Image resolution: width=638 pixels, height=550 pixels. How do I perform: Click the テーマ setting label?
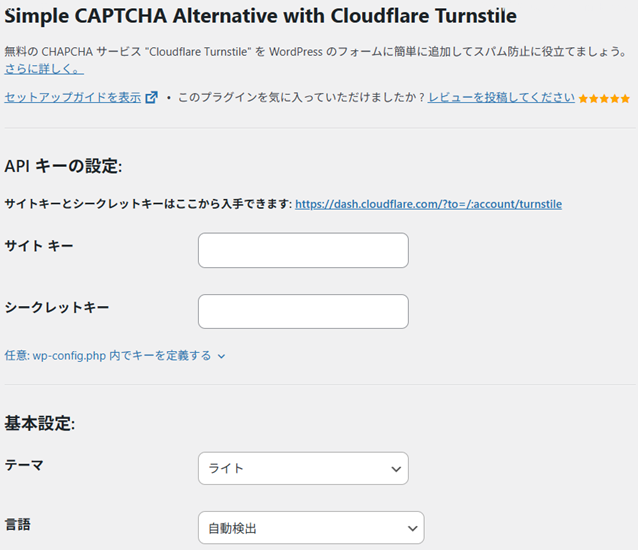click(24, 465)
